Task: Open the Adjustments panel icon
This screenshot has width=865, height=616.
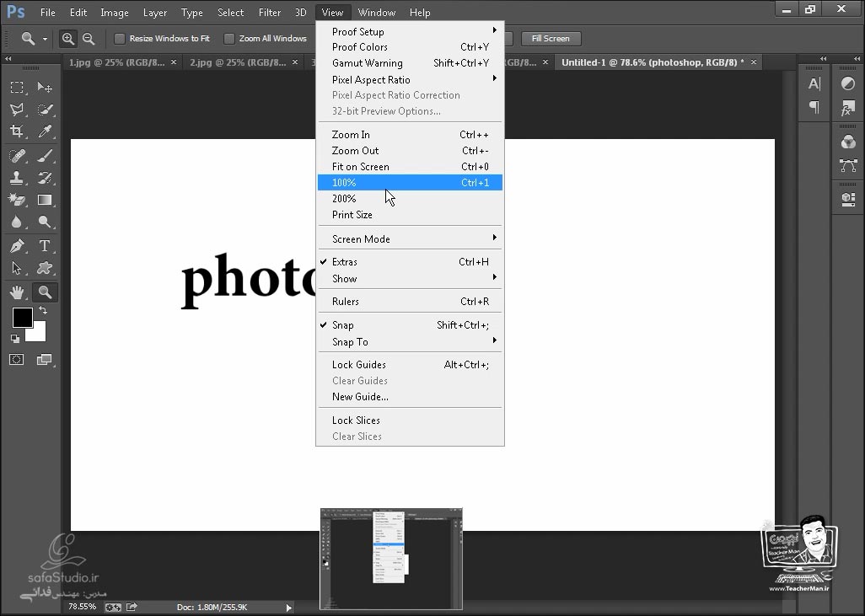Action: coord(848,83)
